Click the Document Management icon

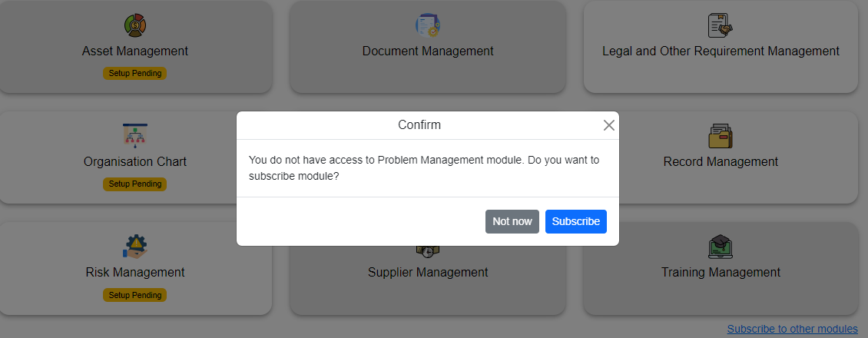(428, 25)
